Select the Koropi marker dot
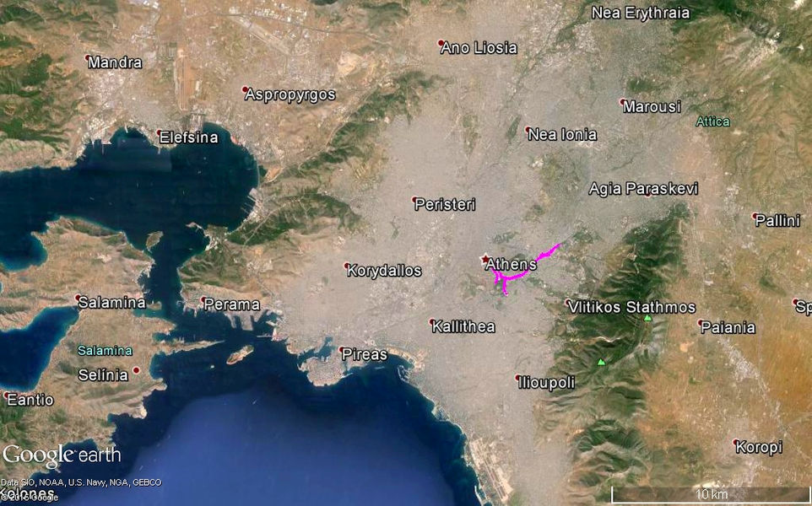 [736, 442]
